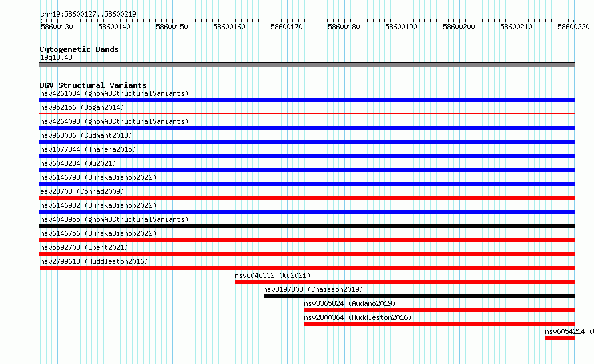This screenshot has height=364, width=594.
Task: Open the nsv3197308 (Chaisson2019) label
Action: click(313, 289)
